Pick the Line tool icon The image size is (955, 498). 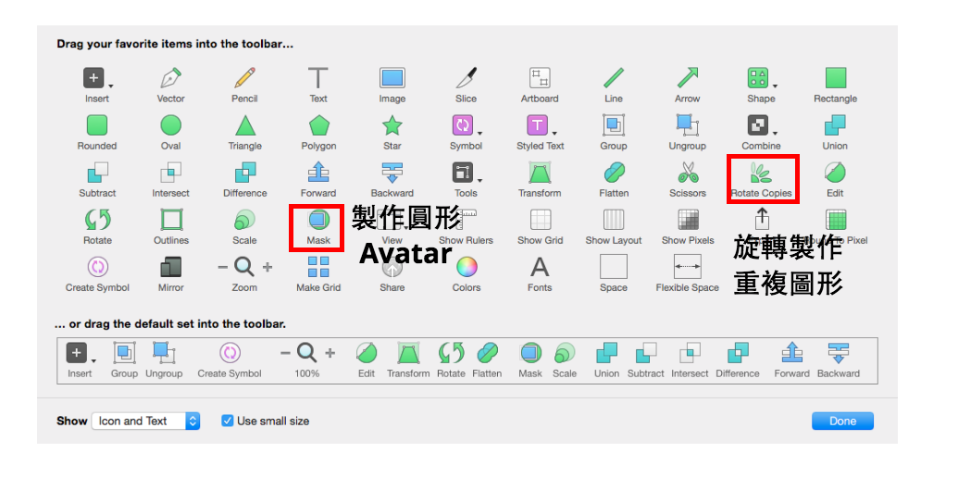pos(613,78)
